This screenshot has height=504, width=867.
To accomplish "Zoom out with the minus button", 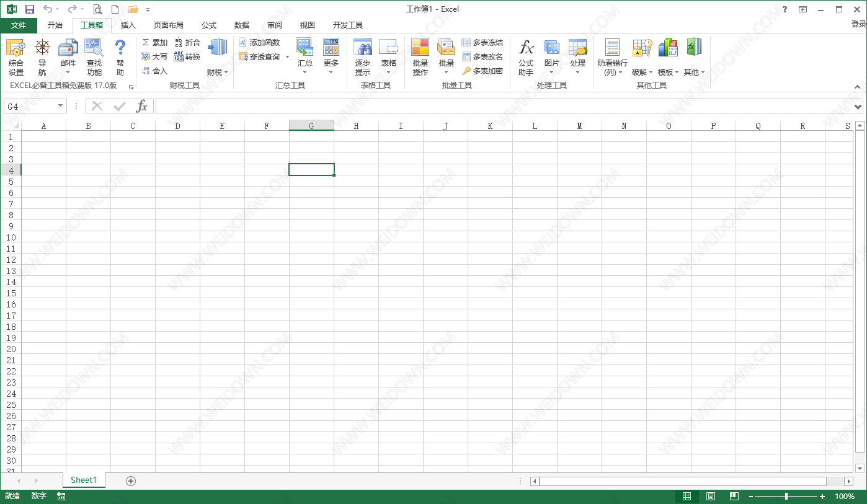I will tap(750, 496).
